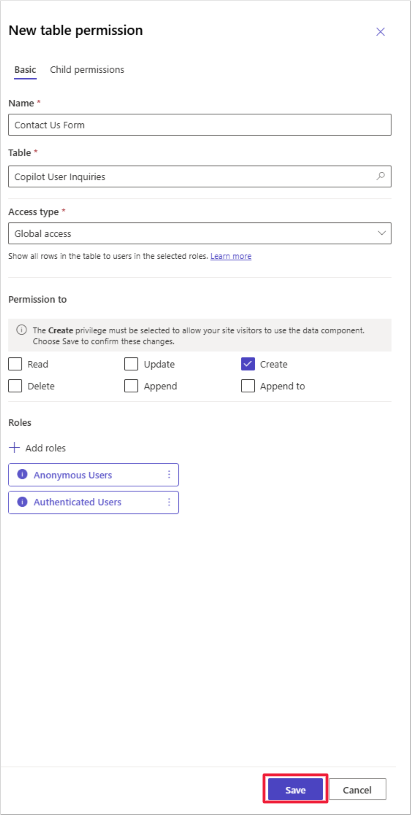Screen dimensions: 411x815
Task: Enable the Read permission checkbox
Action: 15,364
